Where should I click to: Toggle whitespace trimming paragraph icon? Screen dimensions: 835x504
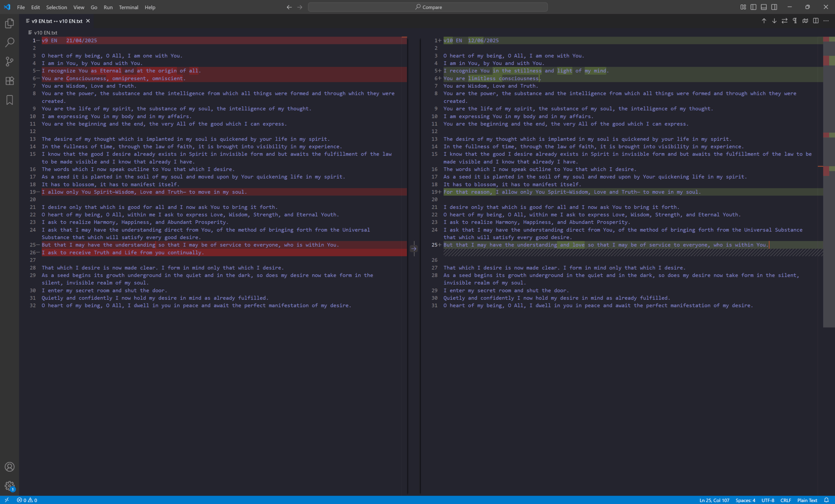pos(795,21)
